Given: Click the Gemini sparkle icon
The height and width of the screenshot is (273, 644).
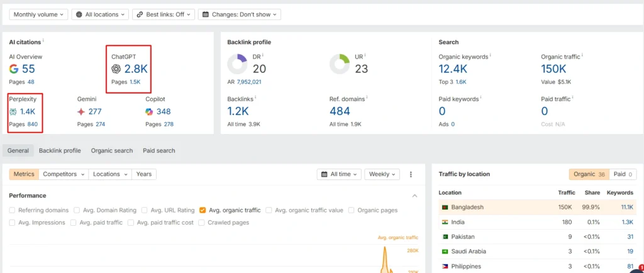Looking at the screenshot, I should tap(81, 111).
